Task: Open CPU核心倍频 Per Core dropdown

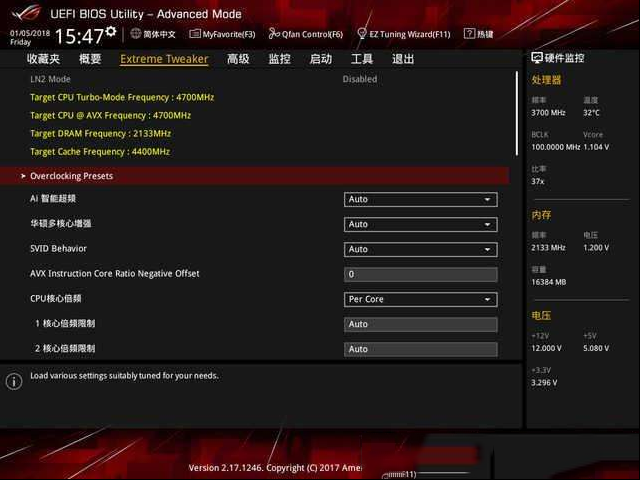Action: coord(421,299)
